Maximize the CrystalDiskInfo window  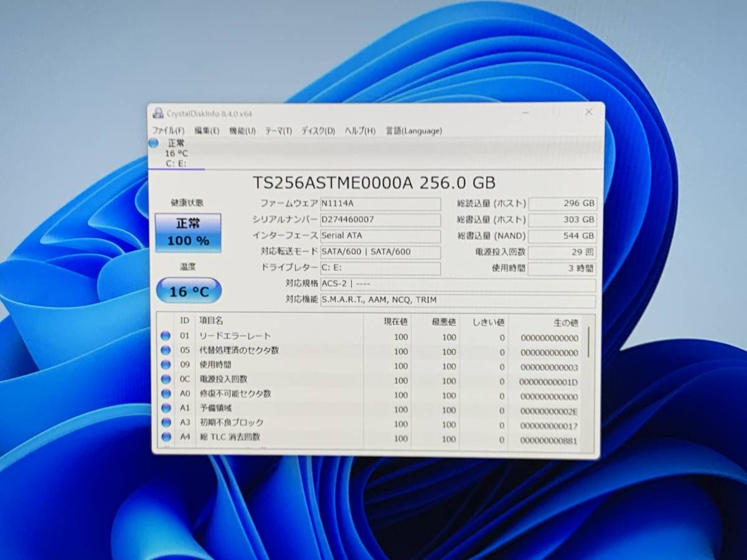(557, 112)
